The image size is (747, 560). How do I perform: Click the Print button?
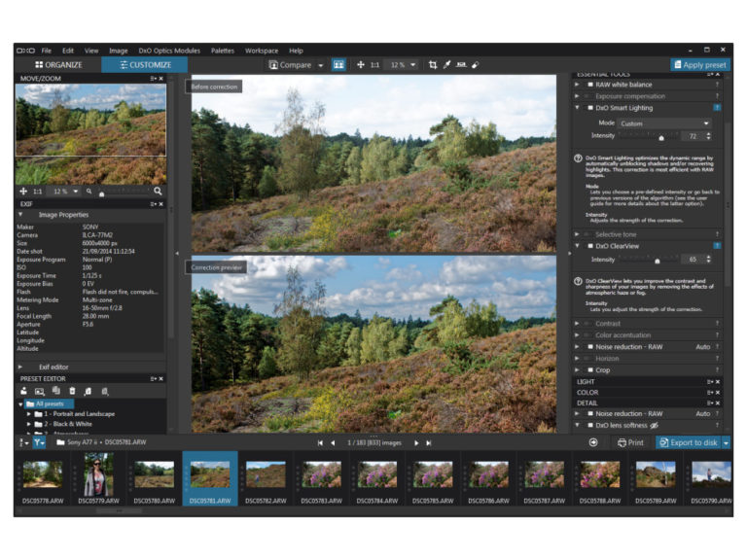pos(630,443)
